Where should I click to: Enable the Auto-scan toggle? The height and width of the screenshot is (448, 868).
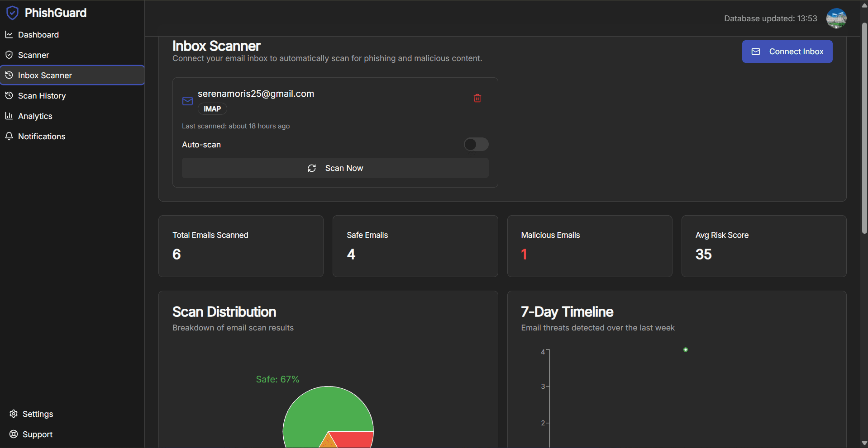tap(476, 144)
